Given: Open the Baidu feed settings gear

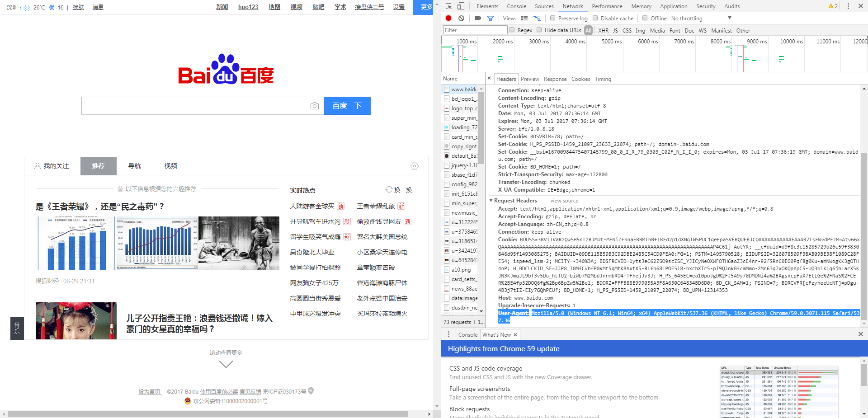Looking at the screenshot, I should click(415, 166).
